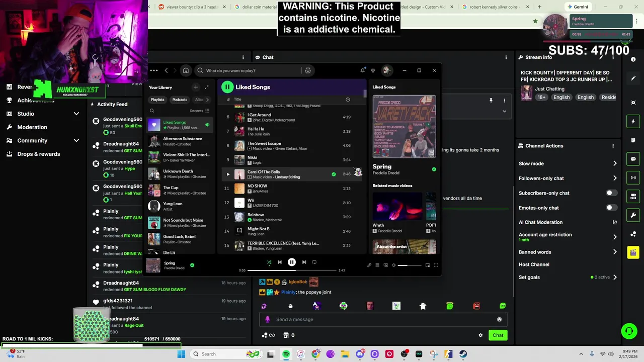644x362 pixels.
Task: Skip to previous track in Spotify
Action: [280, 262]
